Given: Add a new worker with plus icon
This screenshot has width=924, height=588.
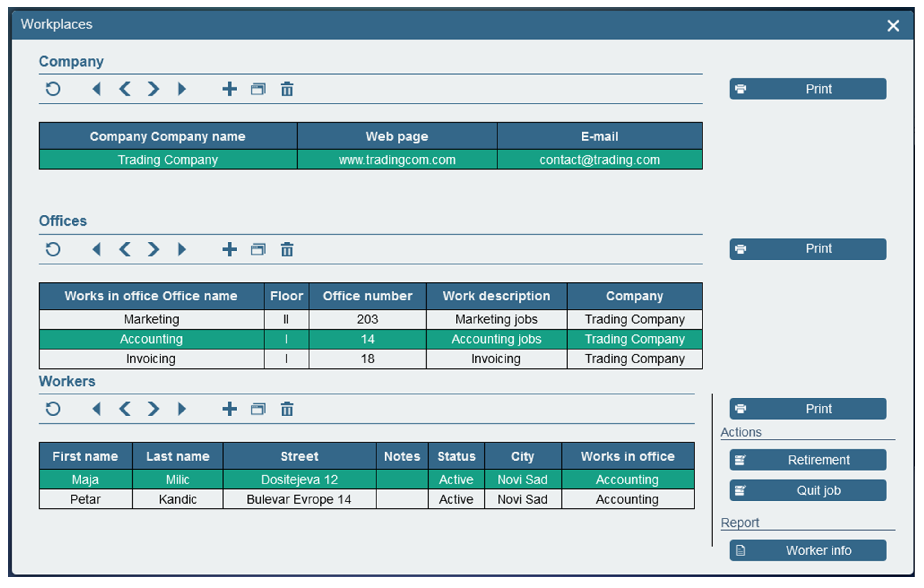Looking at the screenshot, I should [x=229, y=409].
